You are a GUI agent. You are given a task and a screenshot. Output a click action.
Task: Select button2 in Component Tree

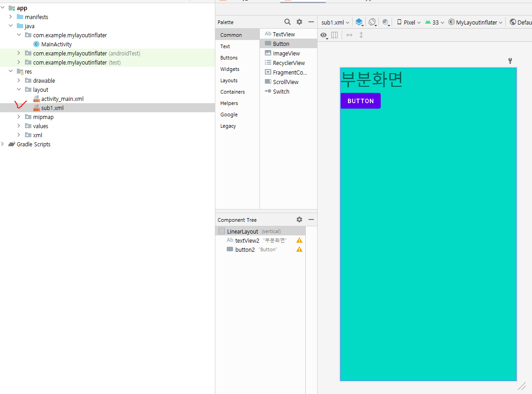pyautogui.click(x=260, y=249)
